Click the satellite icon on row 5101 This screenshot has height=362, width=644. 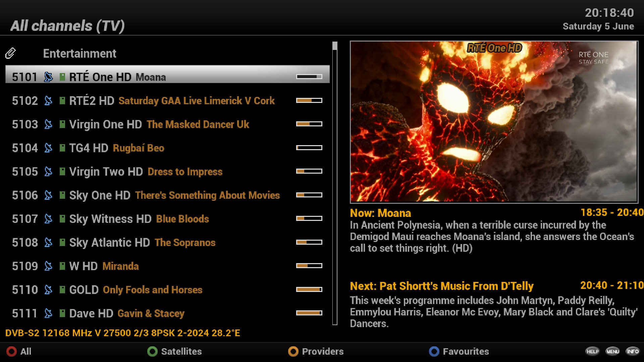tap(48, 77)
